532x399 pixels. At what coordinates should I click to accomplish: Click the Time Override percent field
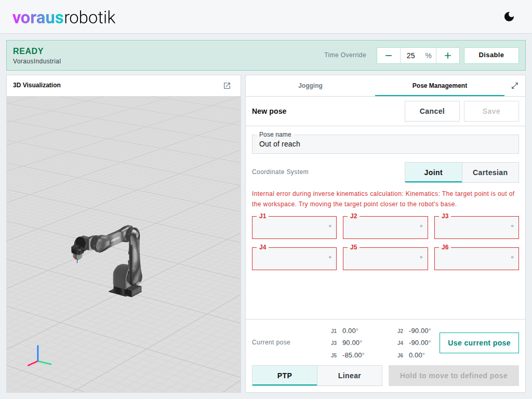coord(418,56)
